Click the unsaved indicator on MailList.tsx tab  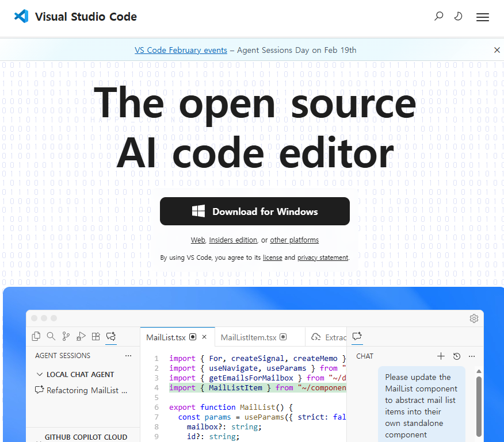click(x=193, y=337)
